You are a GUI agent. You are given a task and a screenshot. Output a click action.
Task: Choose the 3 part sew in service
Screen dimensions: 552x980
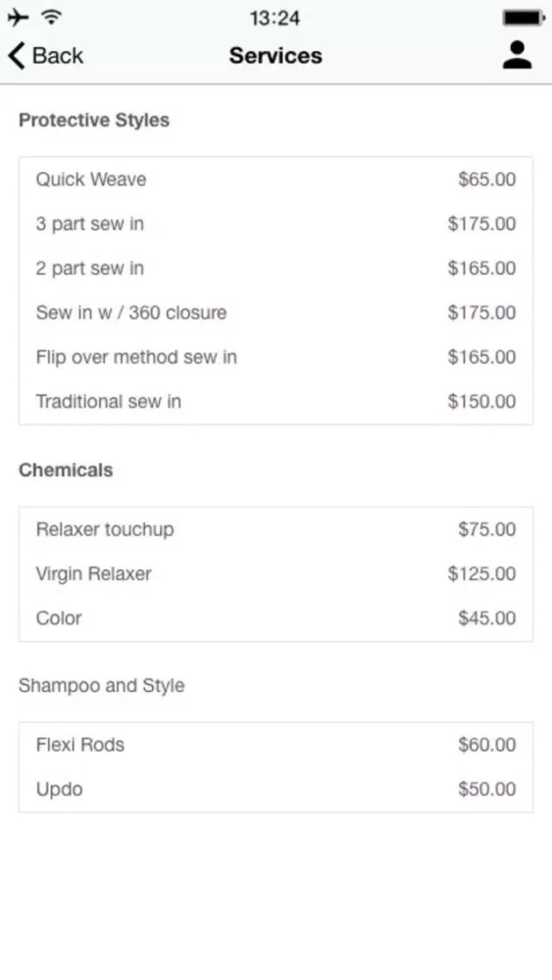(x=276, y=223)
